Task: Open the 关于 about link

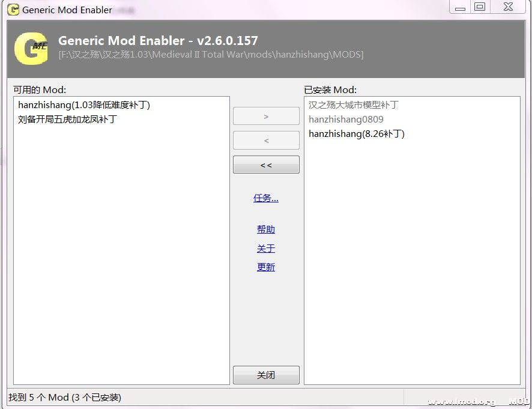Action: 266,249
